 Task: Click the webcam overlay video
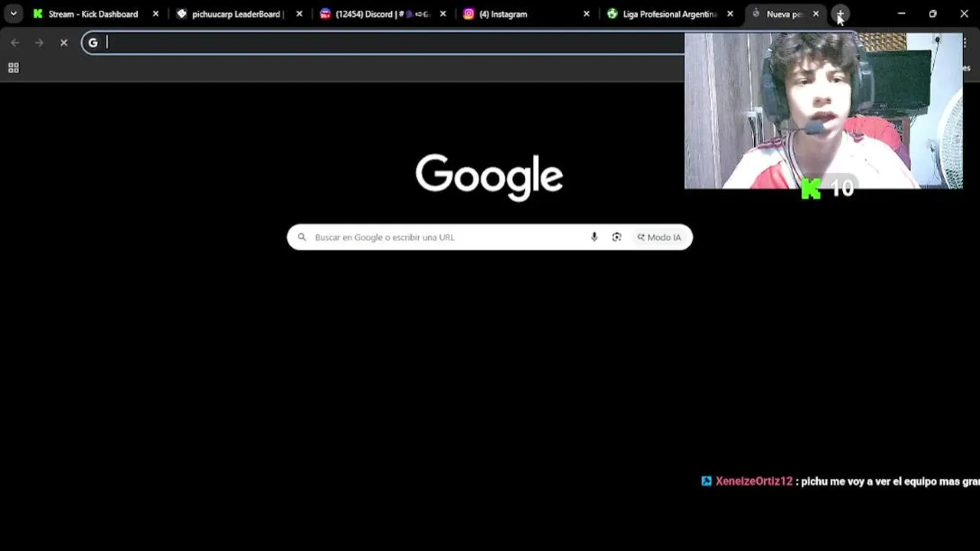click(823, 111)
